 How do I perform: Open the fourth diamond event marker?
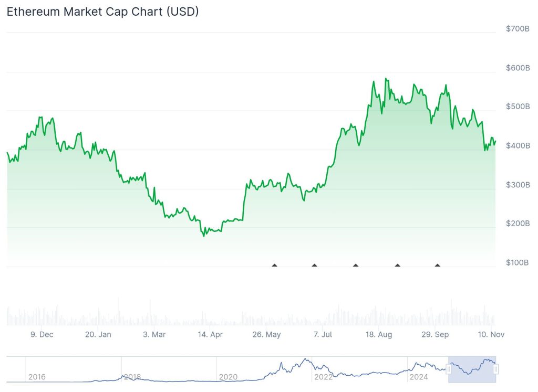pos(397,265)
